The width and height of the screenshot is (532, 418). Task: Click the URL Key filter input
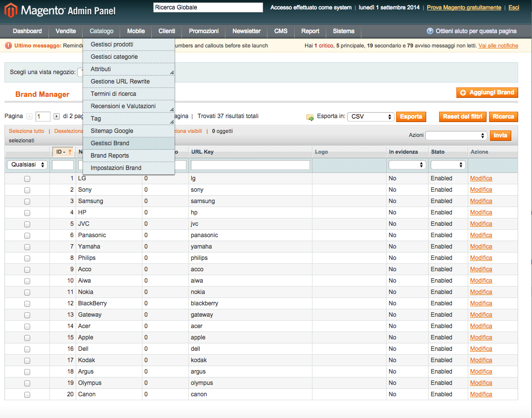click(x=250, y=165)
